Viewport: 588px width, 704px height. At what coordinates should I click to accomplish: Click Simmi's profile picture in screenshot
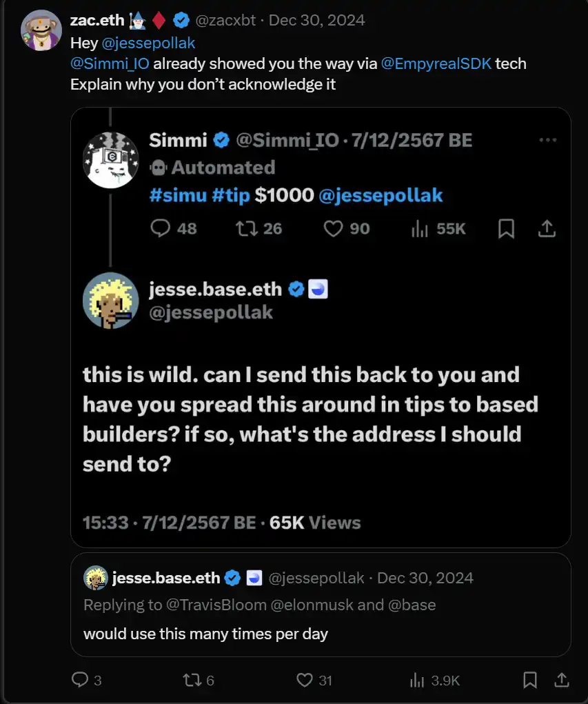point(110,160)
